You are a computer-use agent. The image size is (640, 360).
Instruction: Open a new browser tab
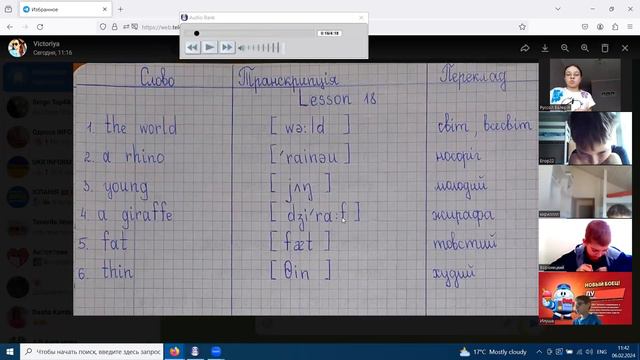coord(120,9)
